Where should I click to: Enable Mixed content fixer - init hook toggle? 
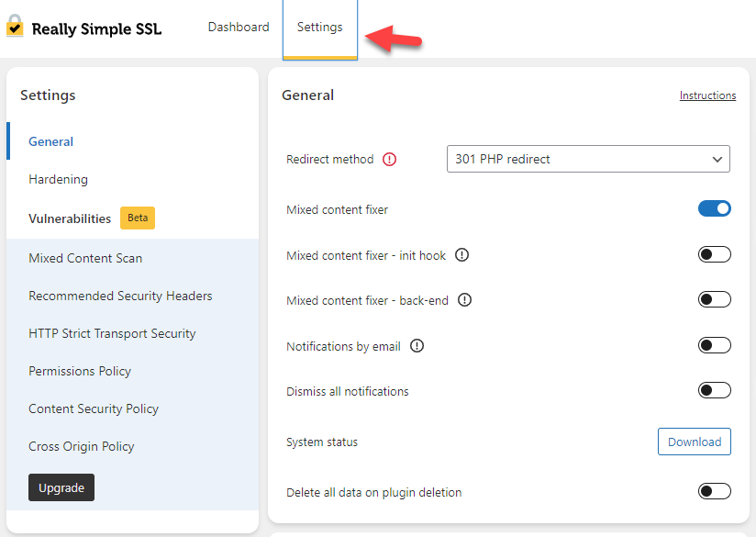coord(714,254)
